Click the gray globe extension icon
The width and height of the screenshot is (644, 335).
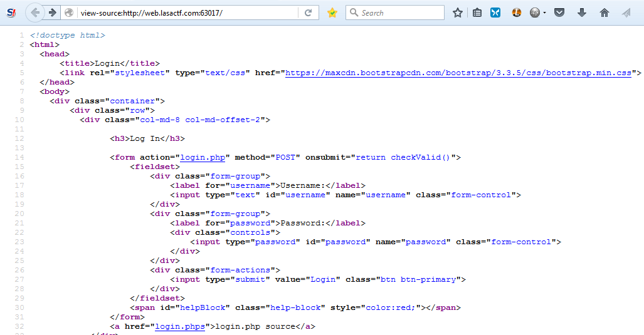tap(535, 13)
